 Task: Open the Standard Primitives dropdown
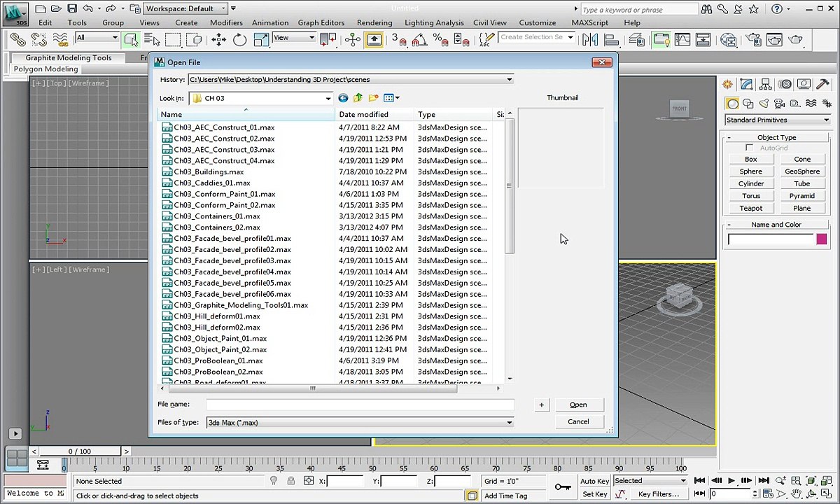pos(778,120)
